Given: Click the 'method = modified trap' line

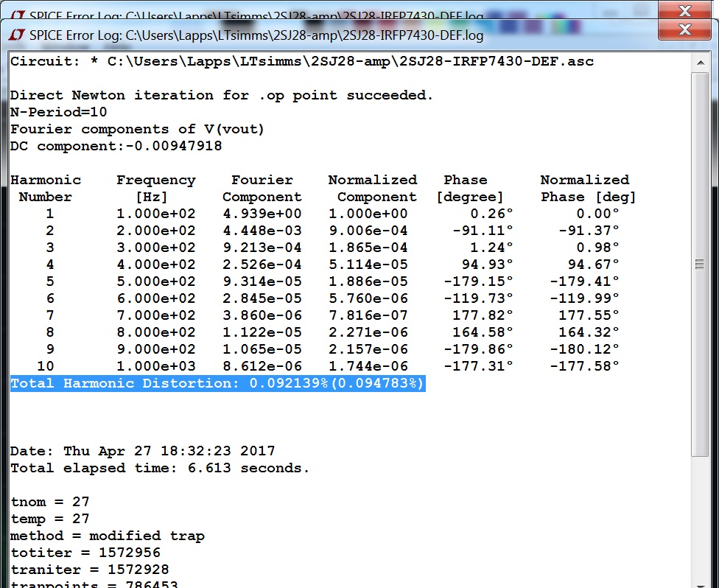Looking at the screenshot, I should point(108,536).
